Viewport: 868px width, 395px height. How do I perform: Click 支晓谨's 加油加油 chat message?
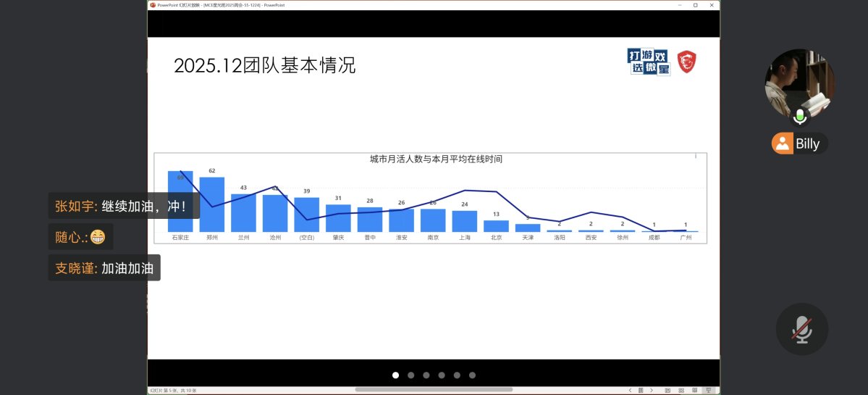[x=104, y=268]
